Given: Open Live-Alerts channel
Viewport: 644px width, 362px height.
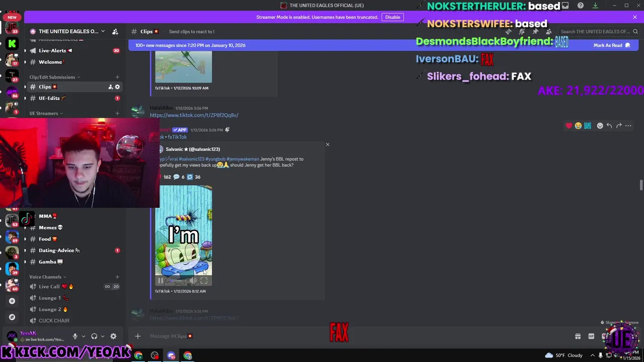Looking at the screenshot, I should pos(74,51).
